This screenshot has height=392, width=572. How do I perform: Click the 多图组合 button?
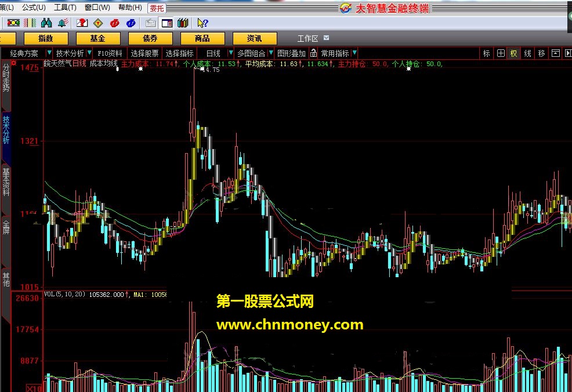251,53
